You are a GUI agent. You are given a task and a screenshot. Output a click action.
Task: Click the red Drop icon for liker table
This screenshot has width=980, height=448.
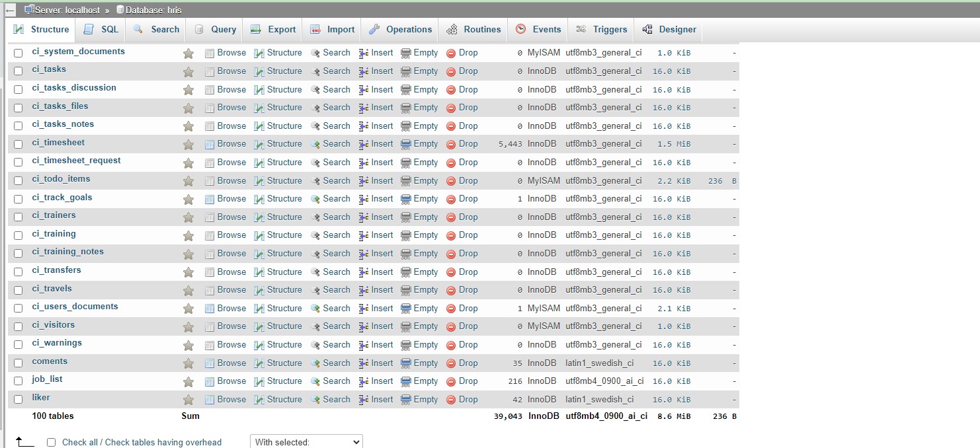coord(451,400)
